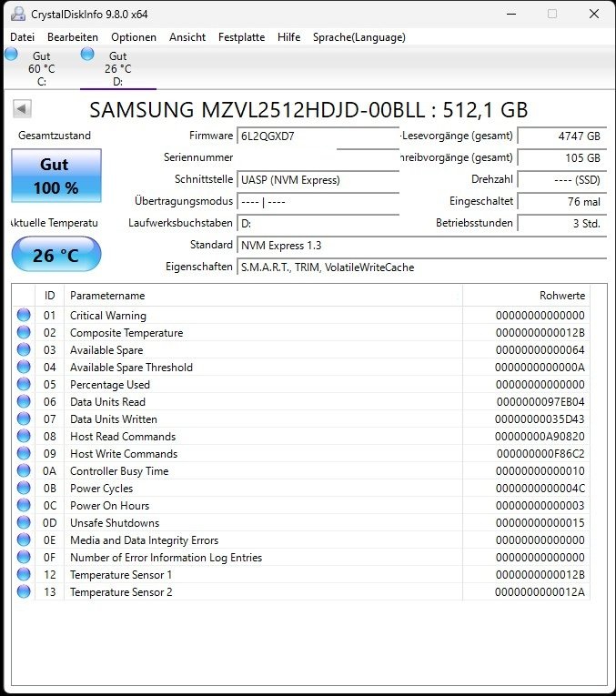
Task: Click the Eigenschaften field with S.M.A.R.T., TRIM
Action: 422,267
